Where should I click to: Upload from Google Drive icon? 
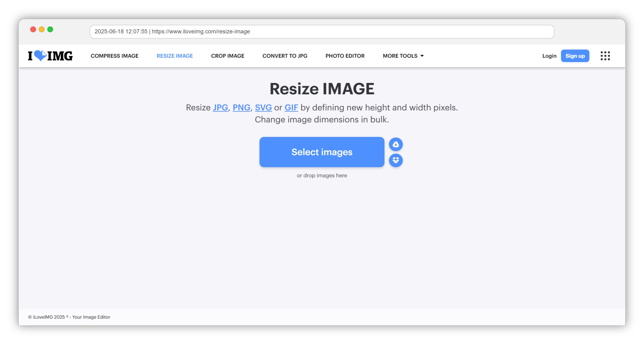[x=395, y=144]
